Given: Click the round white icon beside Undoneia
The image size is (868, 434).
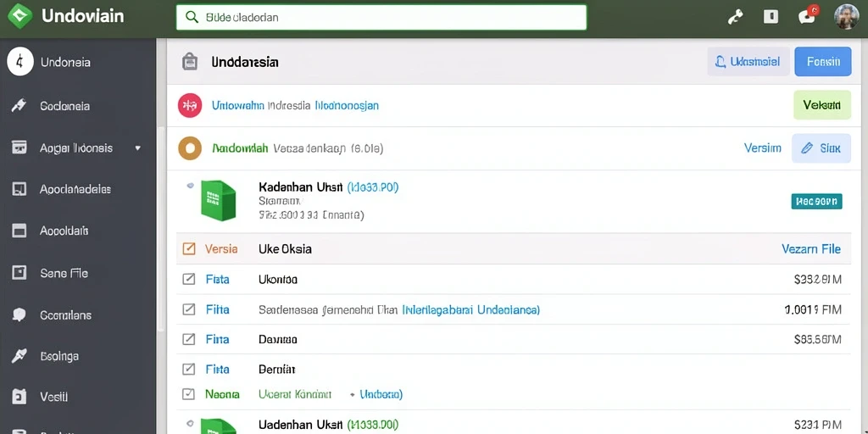Looking at the screenshot, I should 20,62.
